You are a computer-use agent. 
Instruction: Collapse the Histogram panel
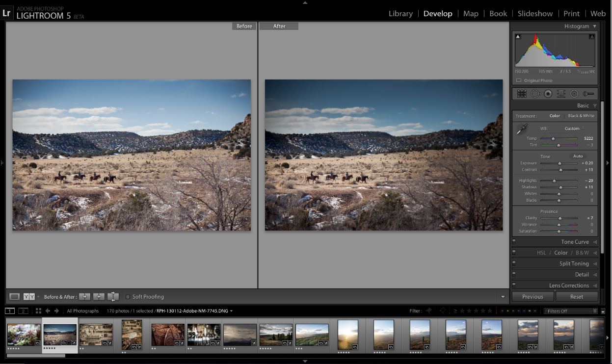pos(594,26)
